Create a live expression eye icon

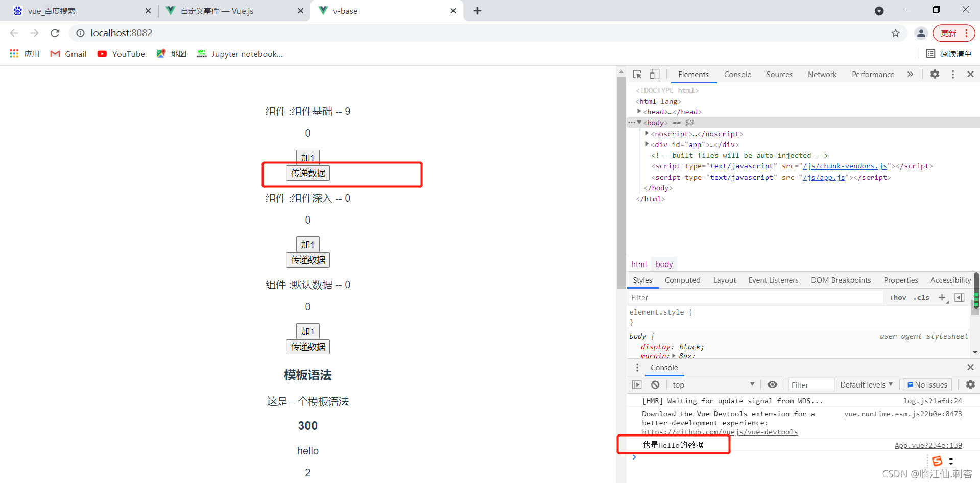point(772,385)
